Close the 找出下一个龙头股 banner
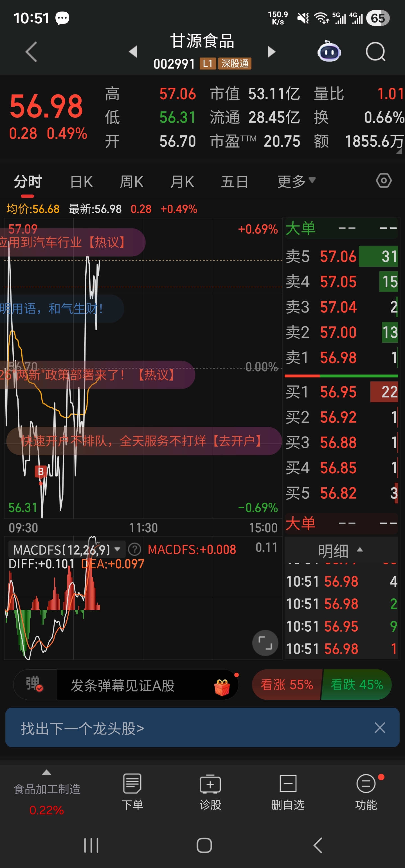This screenshot has height=868, width=405. click(380, 728)
